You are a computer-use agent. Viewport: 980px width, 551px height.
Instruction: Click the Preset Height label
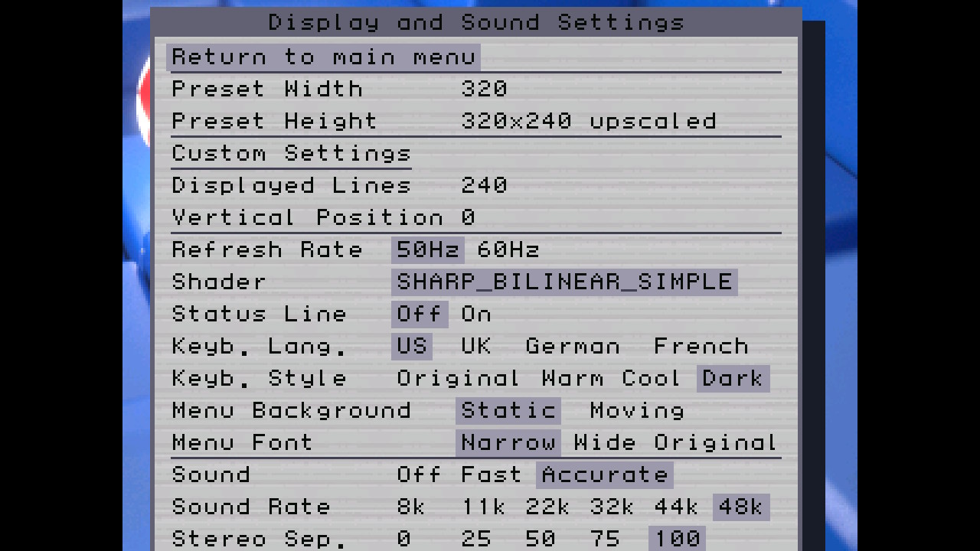pos(275,121)
